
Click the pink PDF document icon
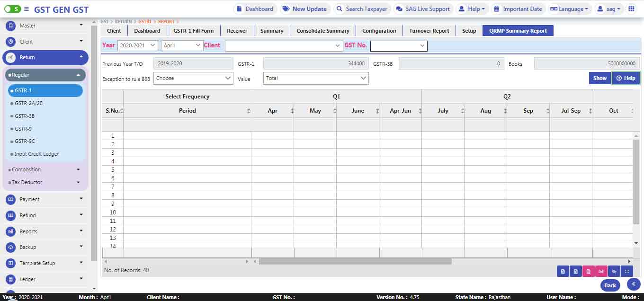(589, 271)
